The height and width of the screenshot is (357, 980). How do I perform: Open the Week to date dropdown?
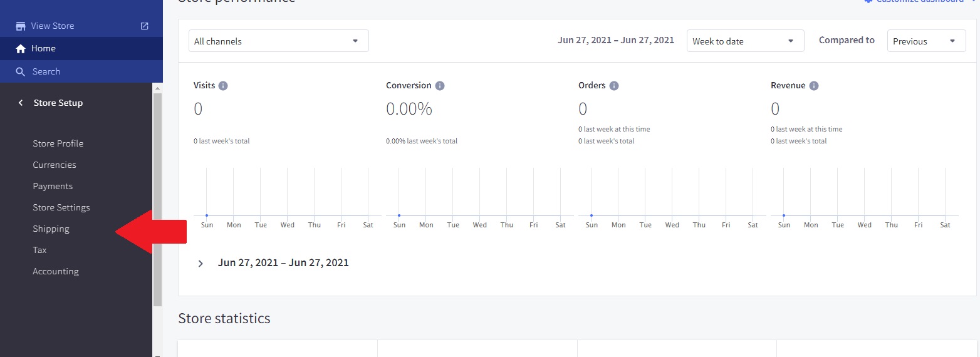click(x=745, y=41)
